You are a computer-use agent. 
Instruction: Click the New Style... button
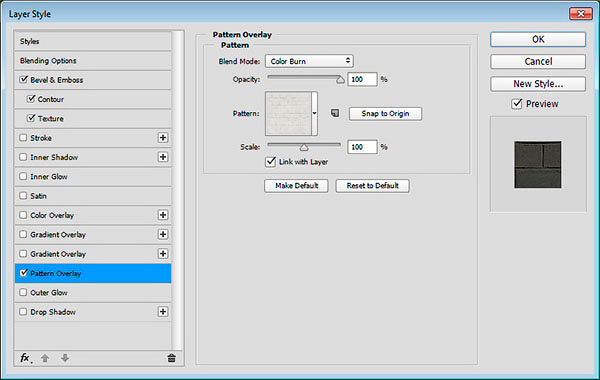[x=538, y=84]
